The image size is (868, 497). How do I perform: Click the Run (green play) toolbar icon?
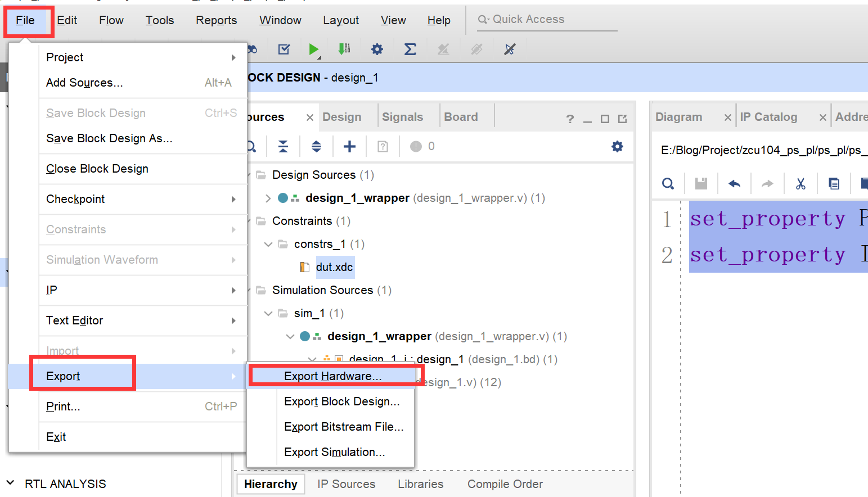click(x=314, y=49)
